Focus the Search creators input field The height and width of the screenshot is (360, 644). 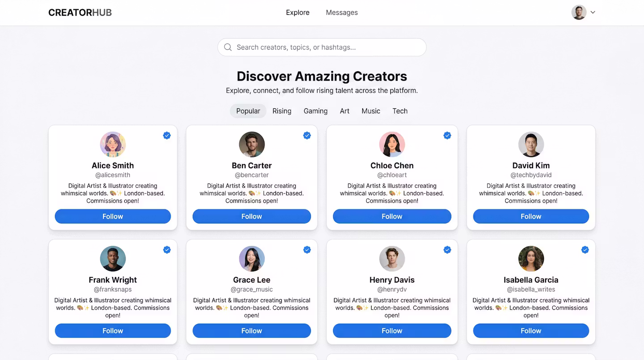tap(322, 47)
